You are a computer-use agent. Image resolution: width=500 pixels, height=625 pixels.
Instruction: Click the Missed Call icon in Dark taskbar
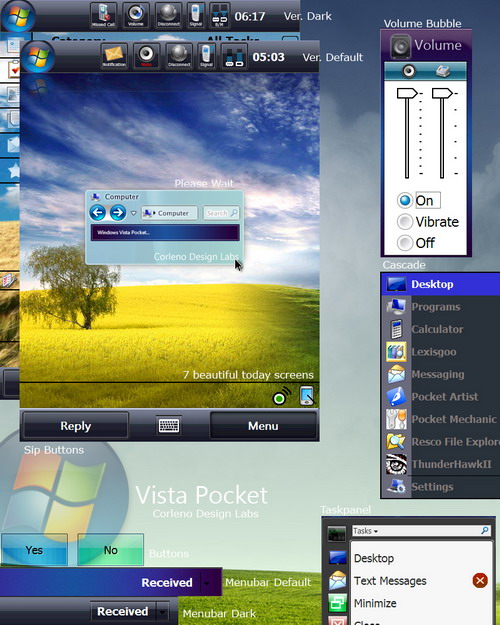pos(103,15)
